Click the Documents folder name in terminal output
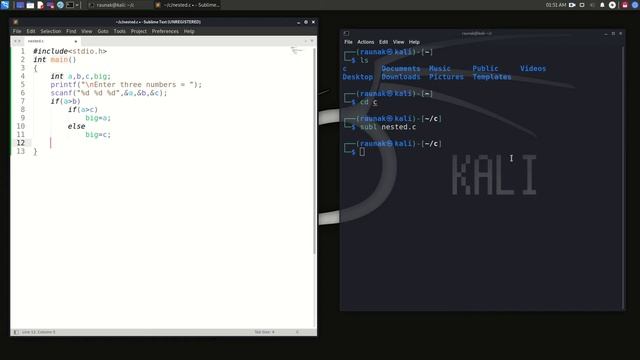 click(x=401, y=69)
